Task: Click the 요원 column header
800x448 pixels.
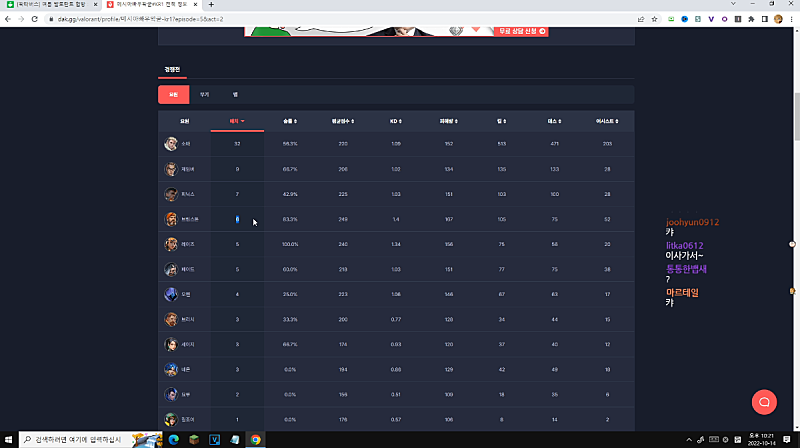Action: (184, 121)
